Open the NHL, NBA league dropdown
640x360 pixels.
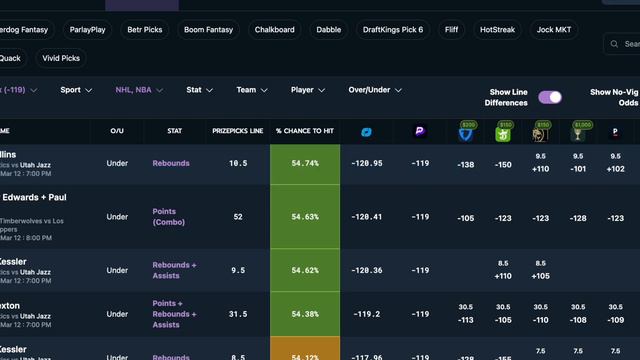[139, 90]
